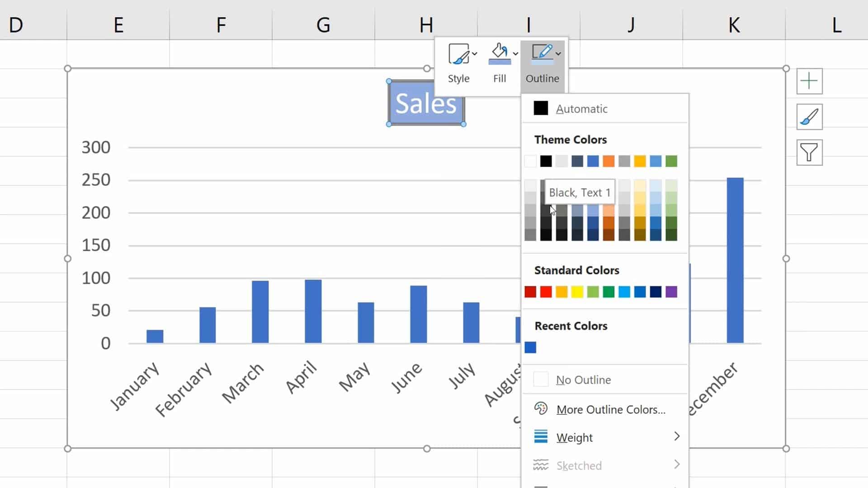Select orange standard color swatch
This screenshot has width=868, height=488.
pos(561,292)
